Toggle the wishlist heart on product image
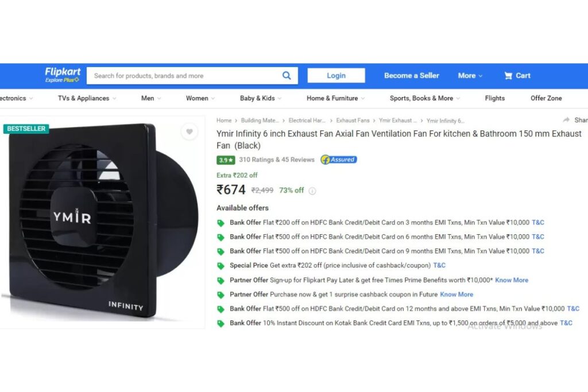This screenshot has width=588, height=392. (189, 131)
